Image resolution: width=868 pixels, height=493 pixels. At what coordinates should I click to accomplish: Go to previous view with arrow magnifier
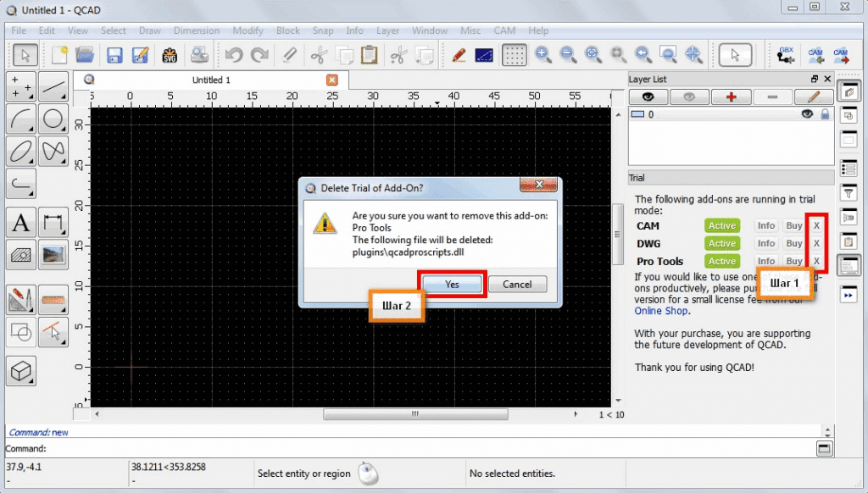643,55
